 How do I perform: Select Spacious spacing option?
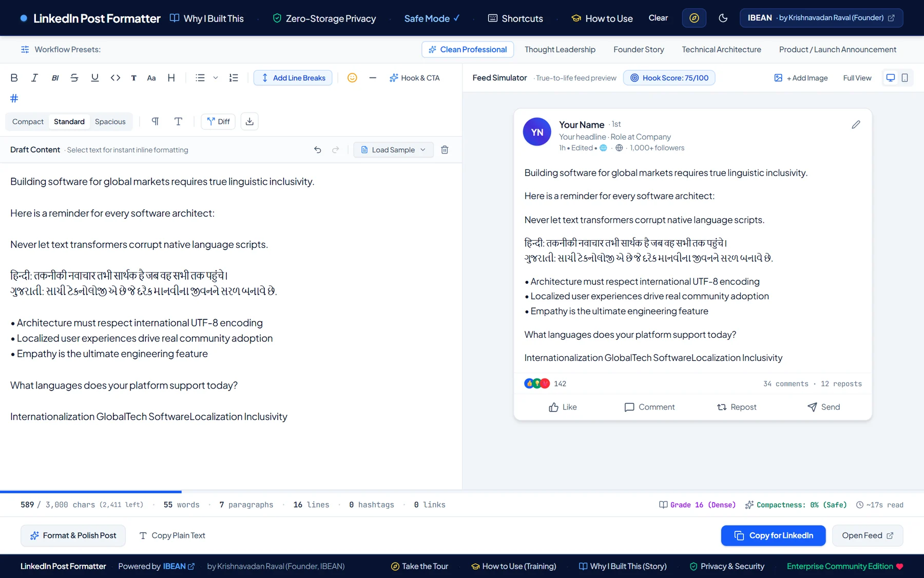(x=110, y=122)
